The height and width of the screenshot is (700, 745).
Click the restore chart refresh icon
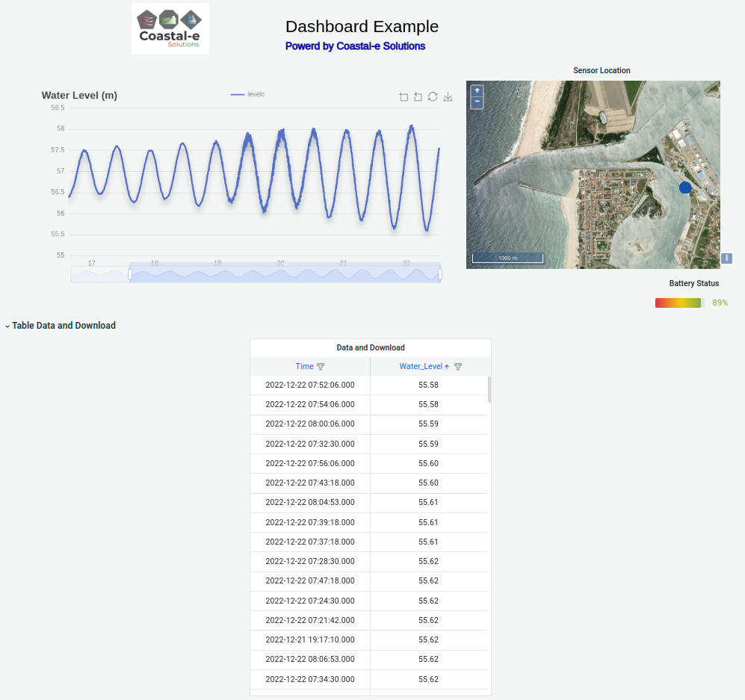pos(433,96)
